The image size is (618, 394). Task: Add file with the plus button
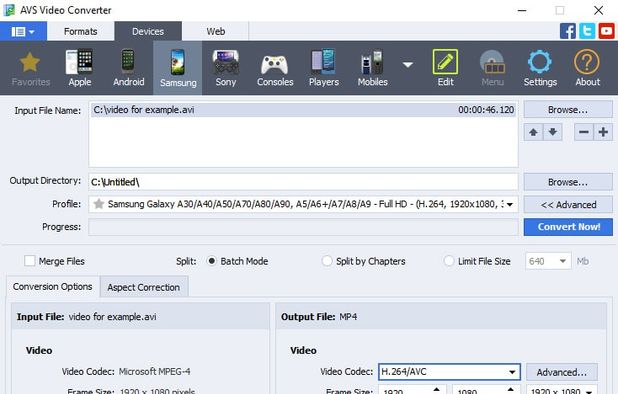603,132
